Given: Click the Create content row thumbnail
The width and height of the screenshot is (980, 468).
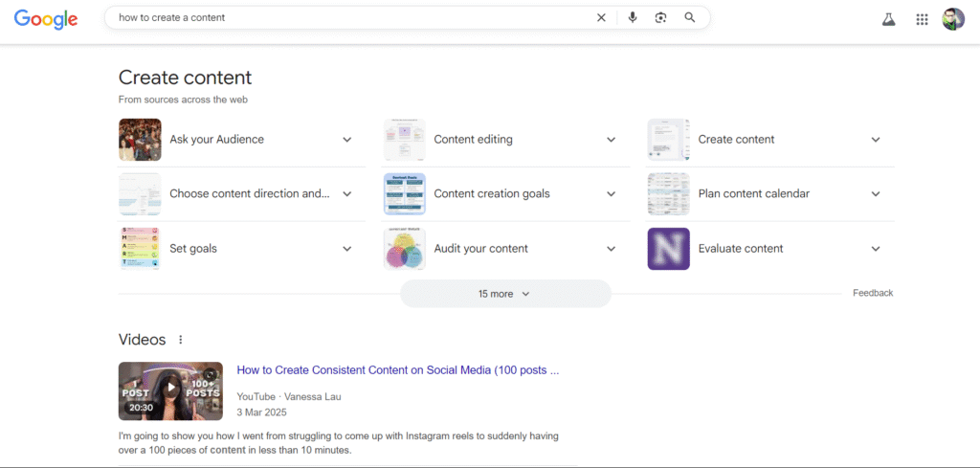Looking at the screenshot, I should 669,140.
